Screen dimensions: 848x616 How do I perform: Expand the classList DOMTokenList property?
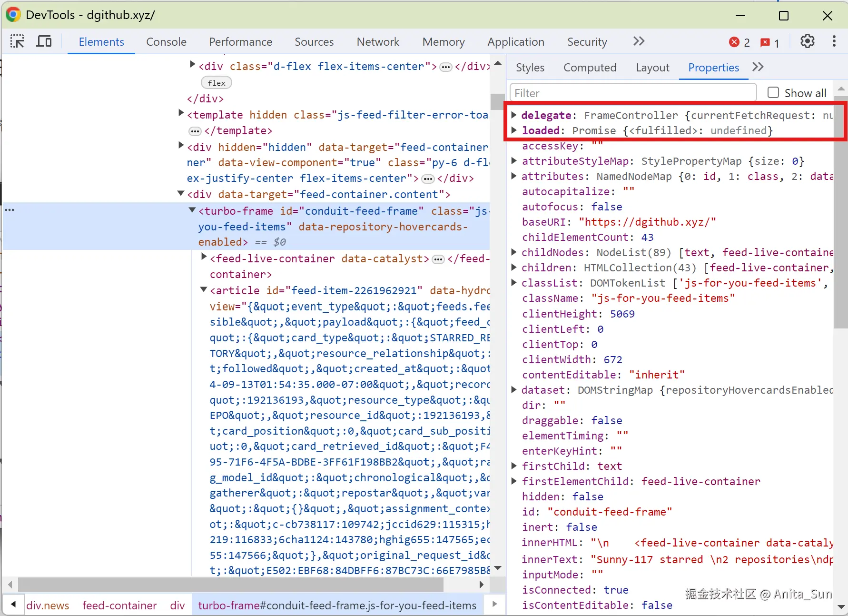click(x=514, y=282)
